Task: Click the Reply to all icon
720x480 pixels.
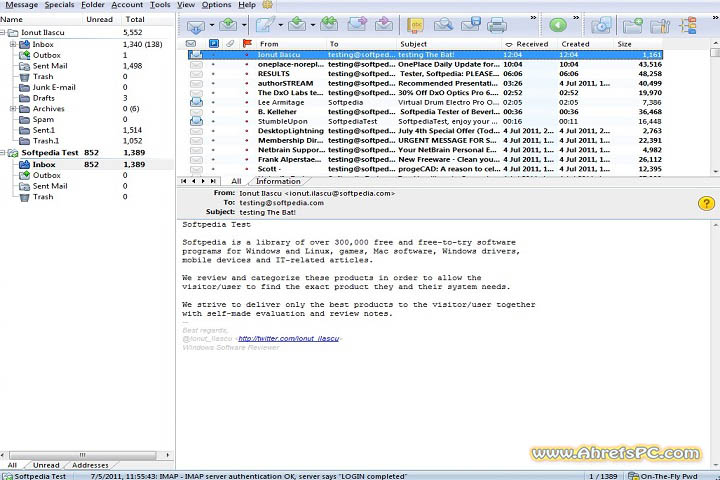Action: [x=329, y=25]
